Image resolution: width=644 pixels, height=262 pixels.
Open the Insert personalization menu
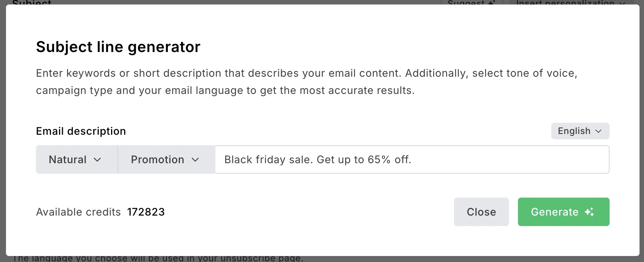point(565,3)
